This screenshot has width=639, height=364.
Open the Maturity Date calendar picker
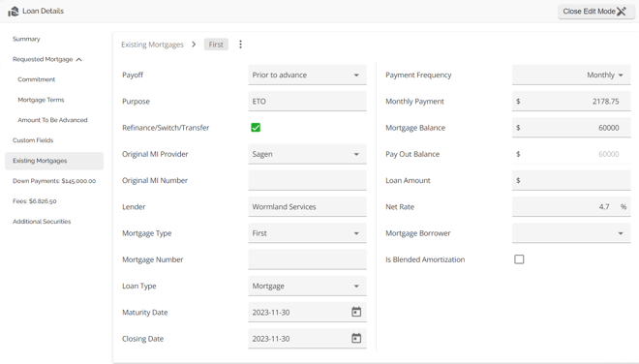pos(356,312)
